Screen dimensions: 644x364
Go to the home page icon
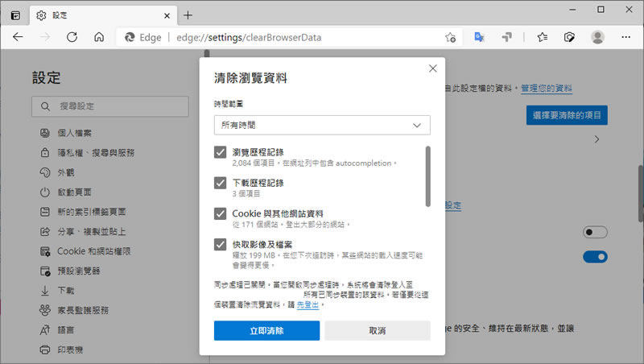(99, 37)
